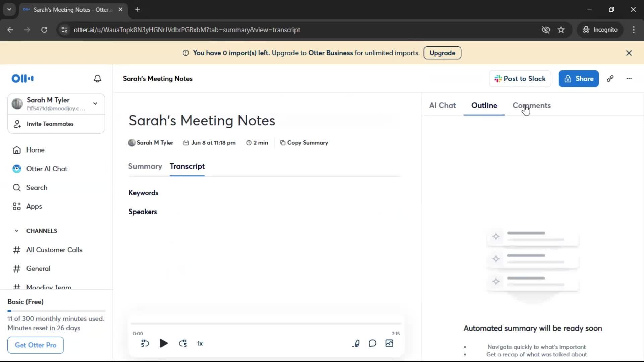Click the blue Share button

point(579,79)
